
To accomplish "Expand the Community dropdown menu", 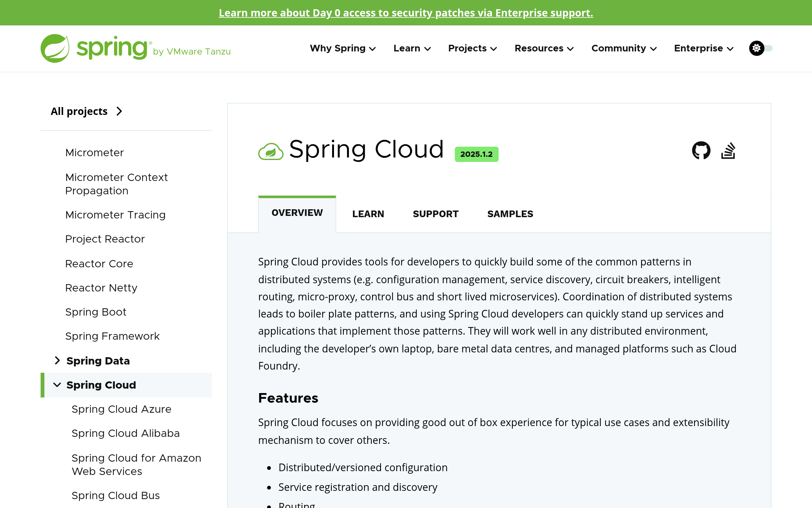I will coord(624,48).
